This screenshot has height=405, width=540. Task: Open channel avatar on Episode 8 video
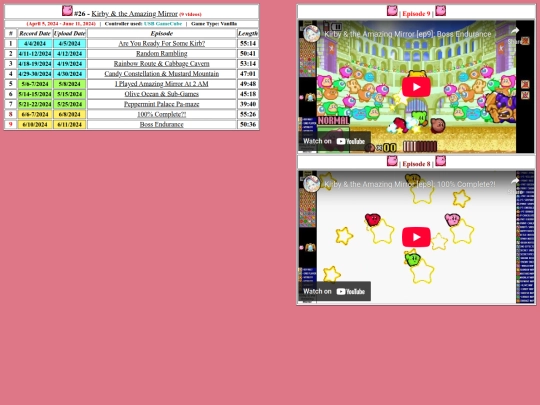pos(312,184)
